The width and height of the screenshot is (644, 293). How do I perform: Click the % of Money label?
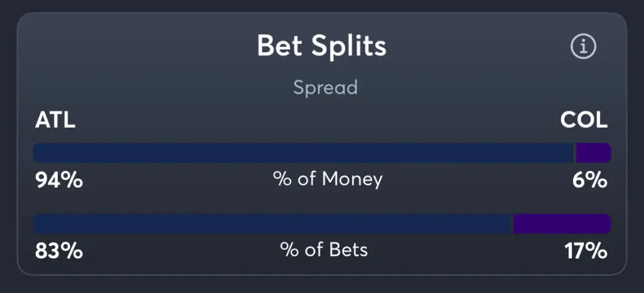click(327, 179)
